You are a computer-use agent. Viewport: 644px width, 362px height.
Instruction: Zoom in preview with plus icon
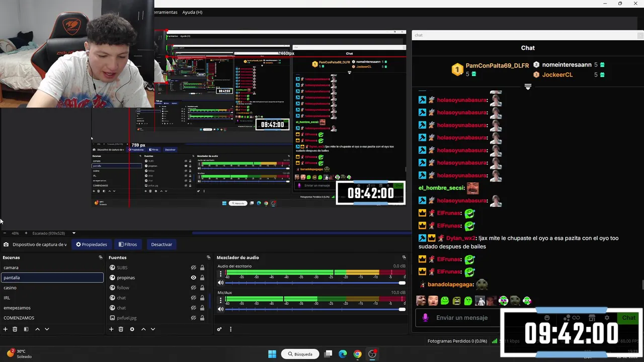26,233
